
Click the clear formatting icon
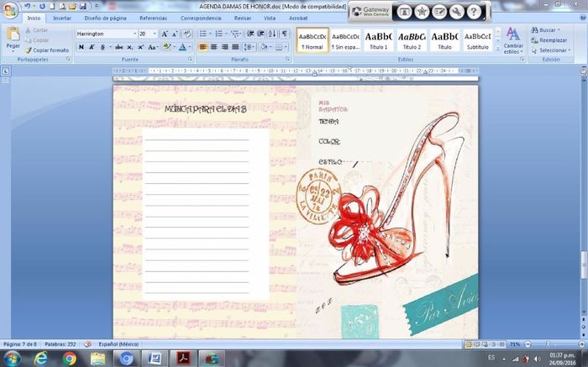coord(187,34)
